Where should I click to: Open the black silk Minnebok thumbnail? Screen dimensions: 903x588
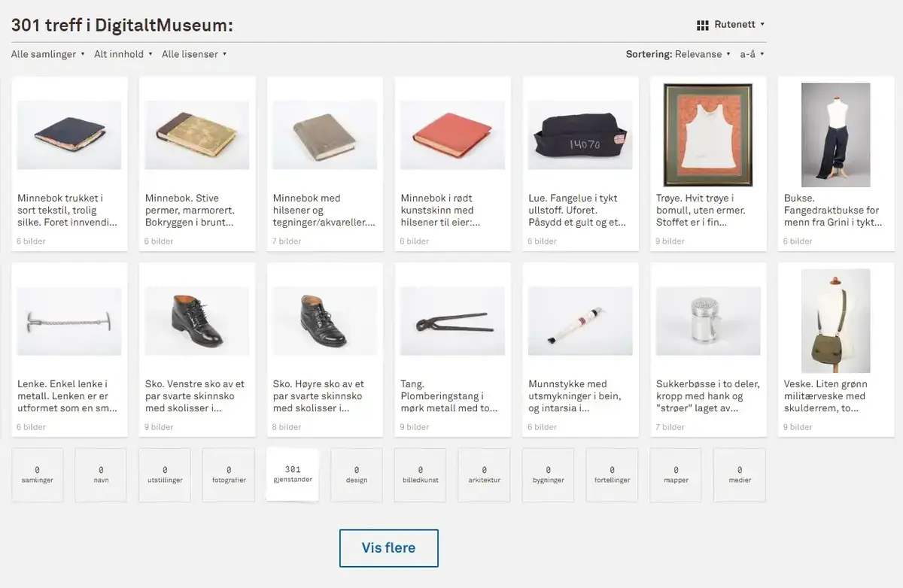[69, 135]
